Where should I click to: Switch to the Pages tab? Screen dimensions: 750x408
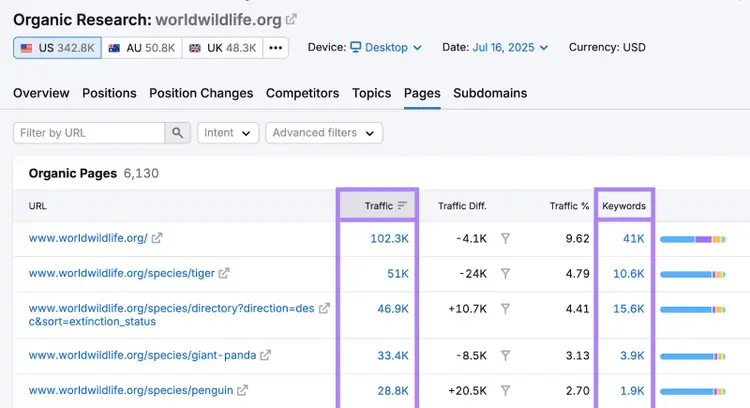[422, 93]
